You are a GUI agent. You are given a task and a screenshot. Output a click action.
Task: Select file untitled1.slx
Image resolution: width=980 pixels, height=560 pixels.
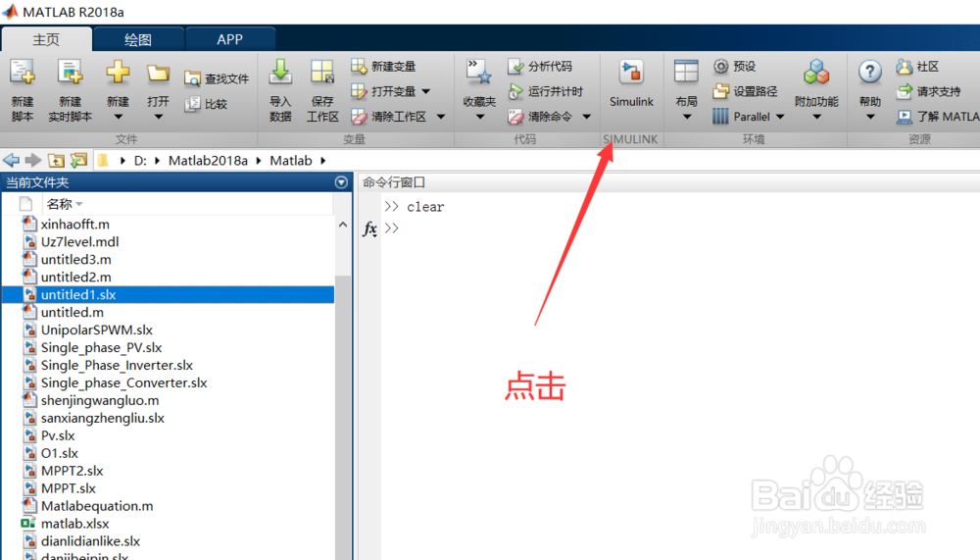[169, 294]
